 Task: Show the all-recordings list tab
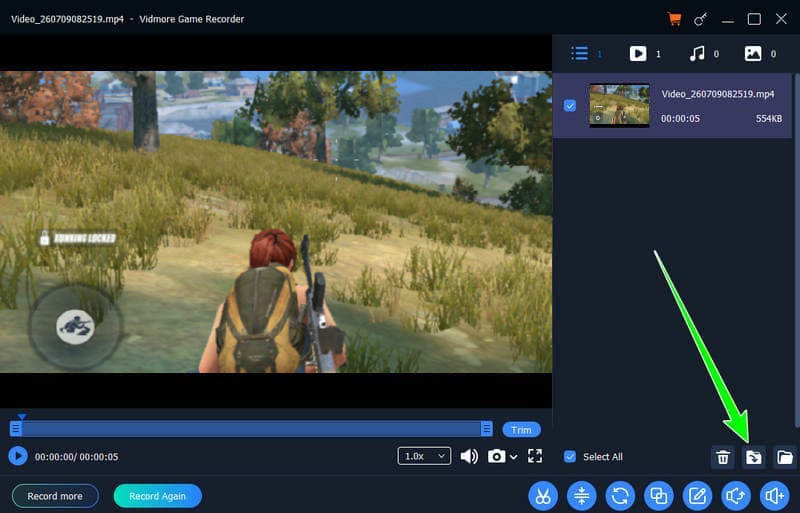(580, 54)
